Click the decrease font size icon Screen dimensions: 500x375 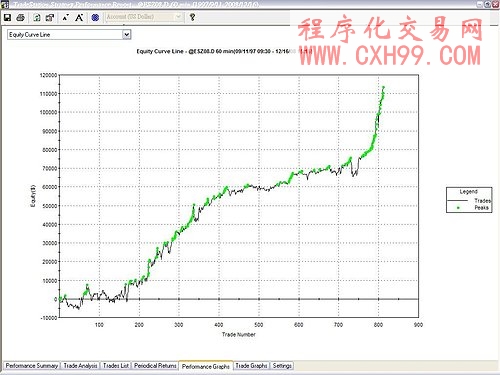66,17
